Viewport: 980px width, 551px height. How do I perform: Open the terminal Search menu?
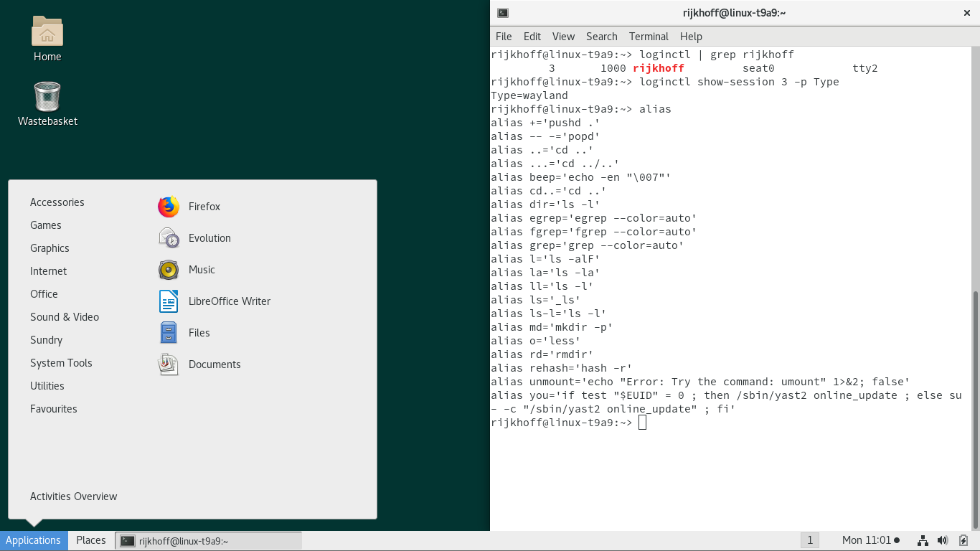pyautogui.click(x=601, y=37)
